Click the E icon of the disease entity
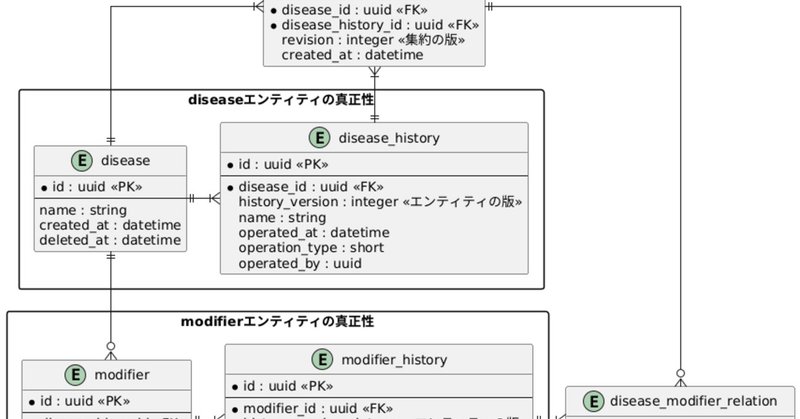Image resolution: width=800 pixels, height=419 pixels. [82, 161]
